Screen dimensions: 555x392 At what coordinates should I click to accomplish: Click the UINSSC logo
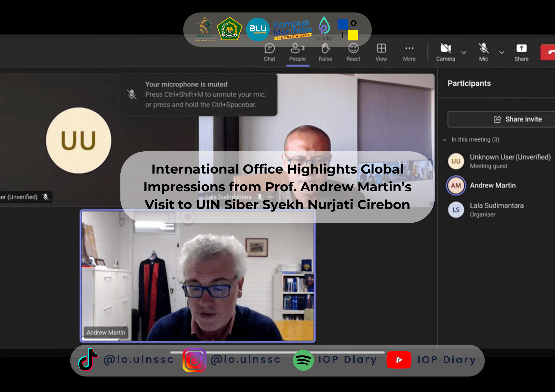205,29
